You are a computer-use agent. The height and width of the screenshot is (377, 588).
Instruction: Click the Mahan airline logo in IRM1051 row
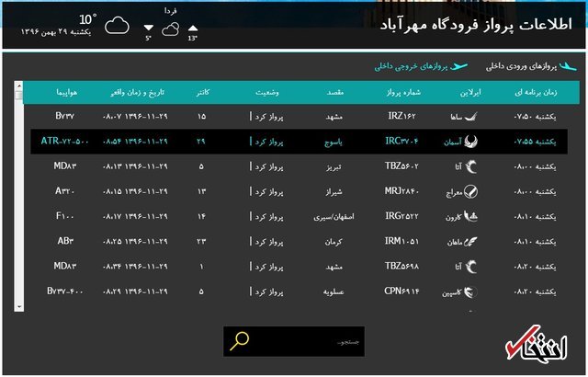pyautogui.click(x=470, y=242)
